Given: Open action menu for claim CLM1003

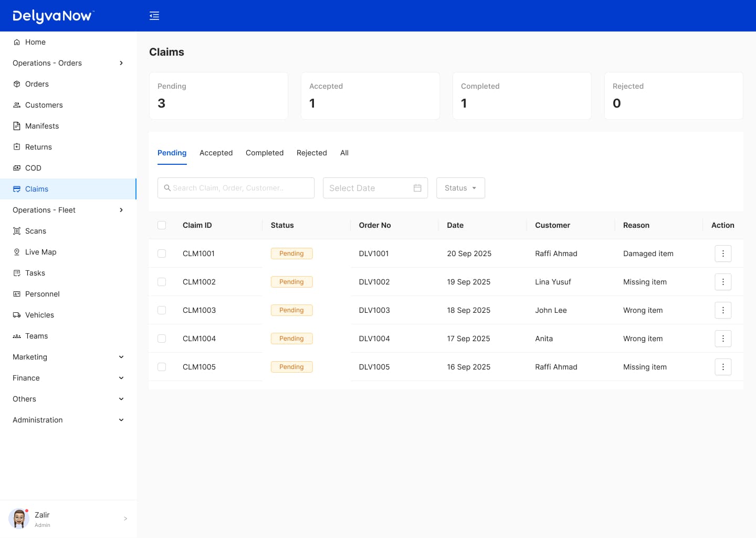Looking at the screenshot, I should [723, 310].
